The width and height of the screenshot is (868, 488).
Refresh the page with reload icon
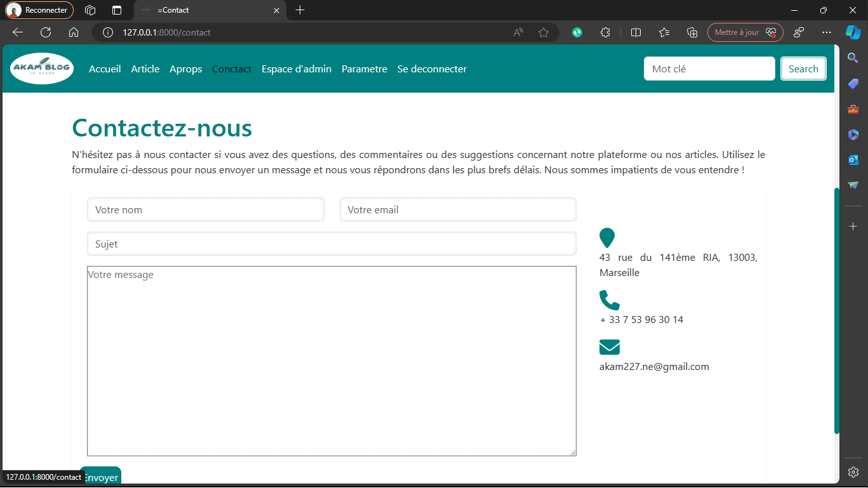coord(46,32)
